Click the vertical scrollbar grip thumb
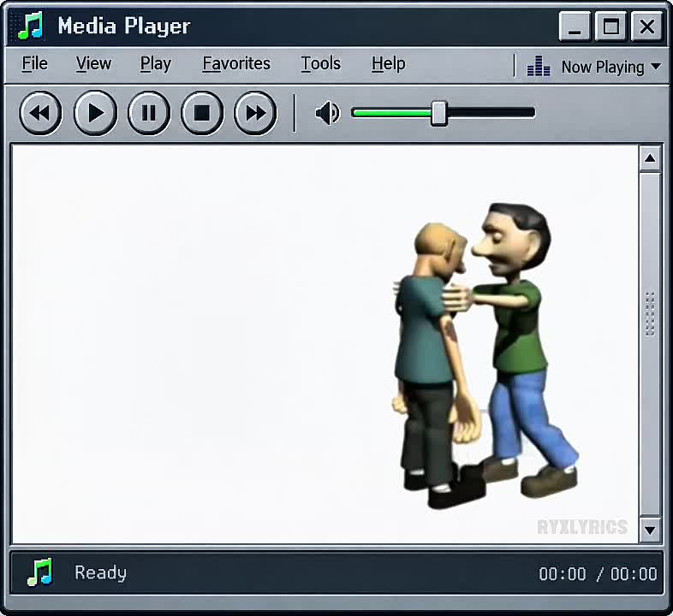The image size is (673, 616). (650, 314)
